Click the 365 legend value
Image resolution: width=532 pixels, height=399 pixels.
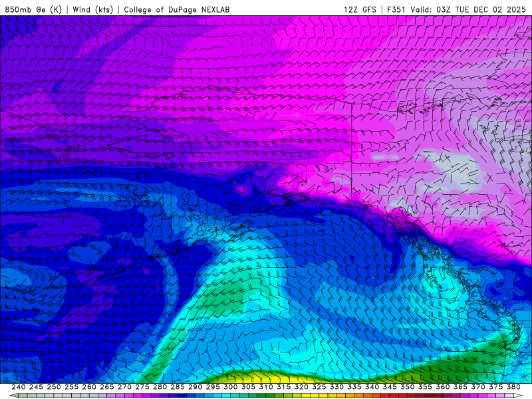pyautogui.click(x=460, y=387)
